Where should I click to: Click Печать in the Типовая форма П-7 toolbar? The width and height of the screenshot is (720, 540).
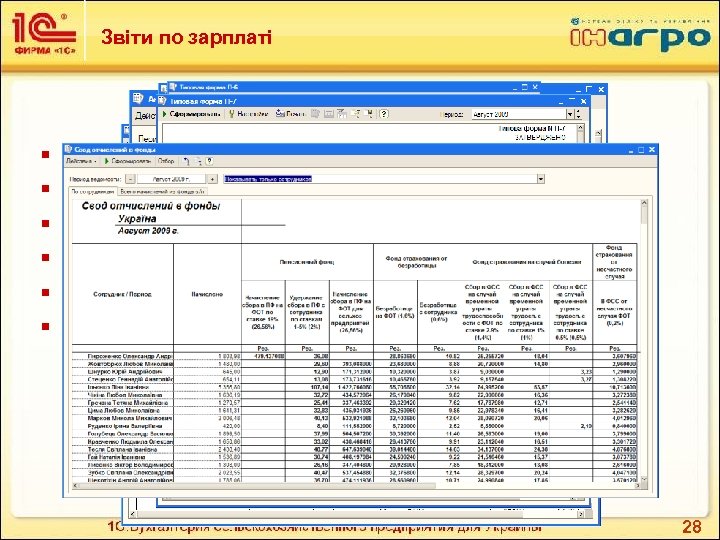click(291, 114)
